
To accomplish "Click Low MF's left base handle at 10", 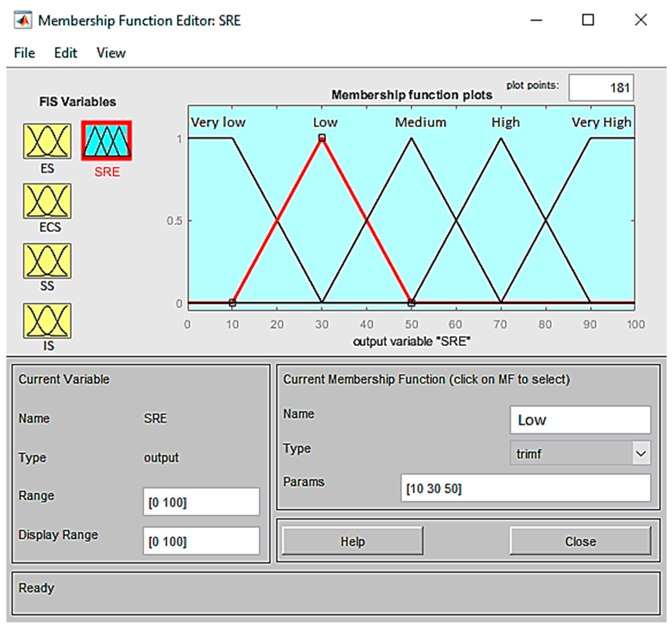I will tap(232, 303).
